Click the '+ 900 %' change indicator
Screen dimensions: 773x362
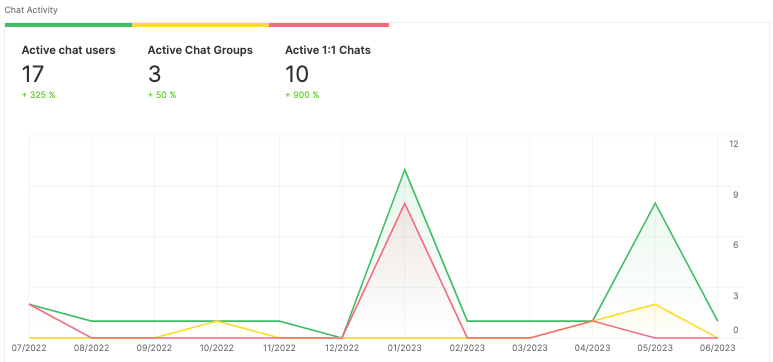302,95
